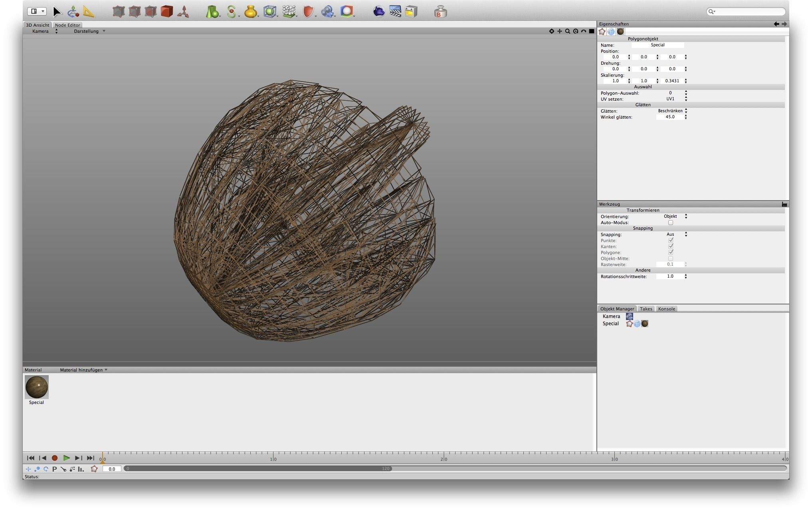812x511 pixels.
Task: Select the arrow selection tool
Action: 57,12
